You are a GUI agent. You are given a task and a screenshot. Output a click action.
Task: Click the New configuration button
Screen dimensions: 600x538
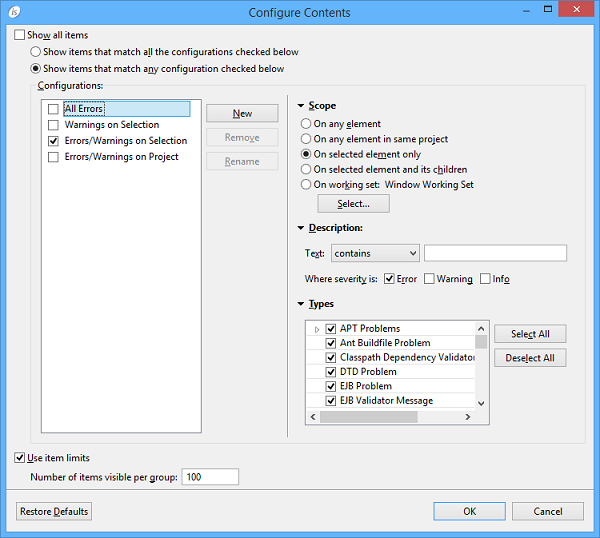tap(241, 114)
